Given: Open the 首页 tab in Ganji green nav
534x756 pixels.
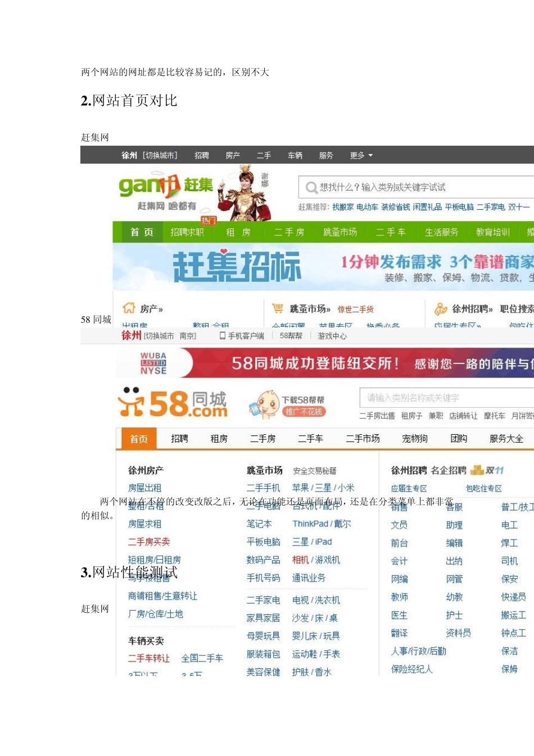Looking at the screenshot, I should 142,232.
